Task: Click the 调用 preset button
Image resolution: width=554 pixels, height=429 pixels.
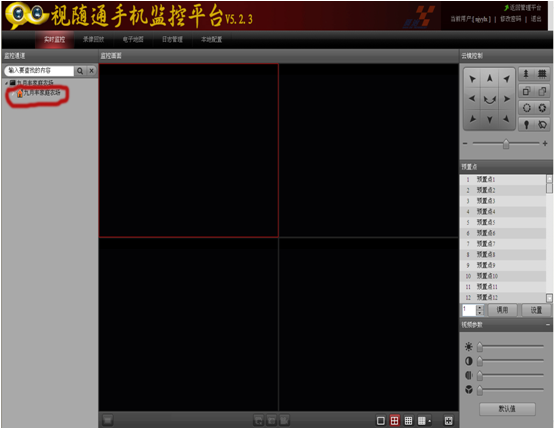Action: click(x=502, y=310)
